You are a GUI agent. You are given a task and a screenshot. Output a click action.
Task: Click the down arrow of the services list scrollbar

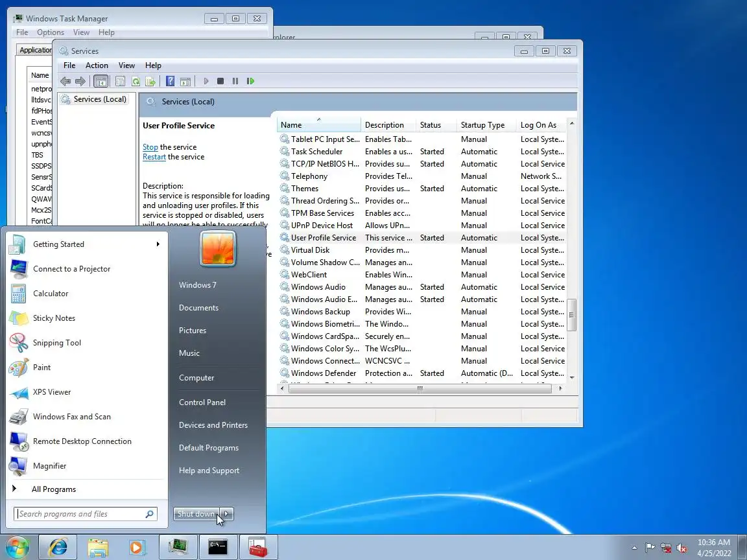[572, 378]
